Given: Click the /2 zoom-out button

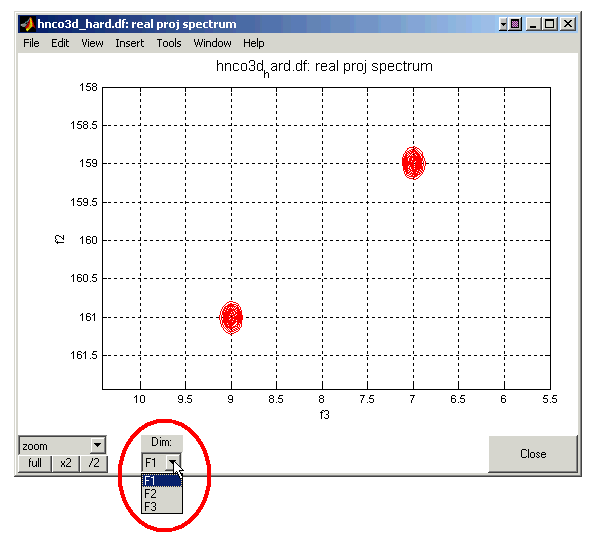Looking at the screenshot, I should [x=94, y=463].
